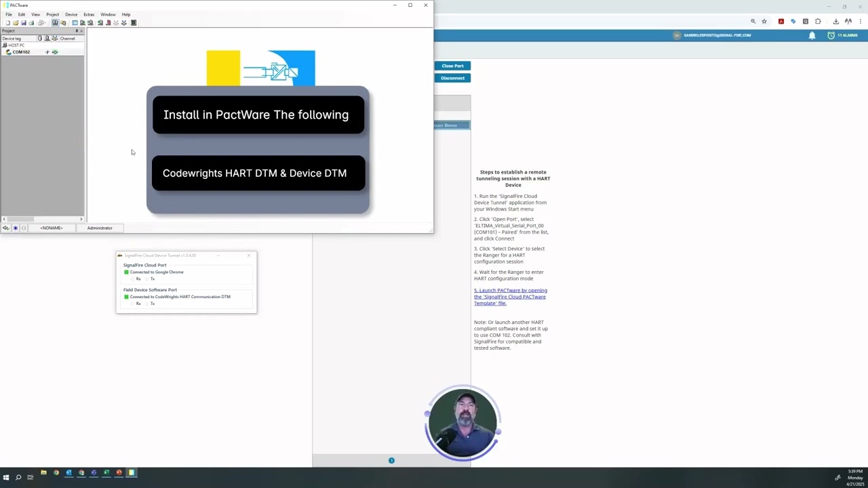The width and height of the screenshot is (868, 488).
Task: Open the Project menu in PACTware
Action: 52,14
